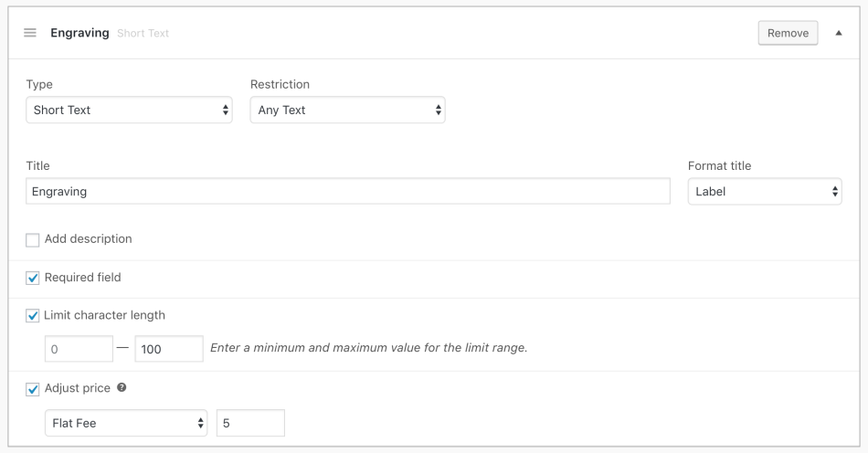Click the minimum character length field
The height and width of the screenshot is (453, 868).
[x=79, y=349]
